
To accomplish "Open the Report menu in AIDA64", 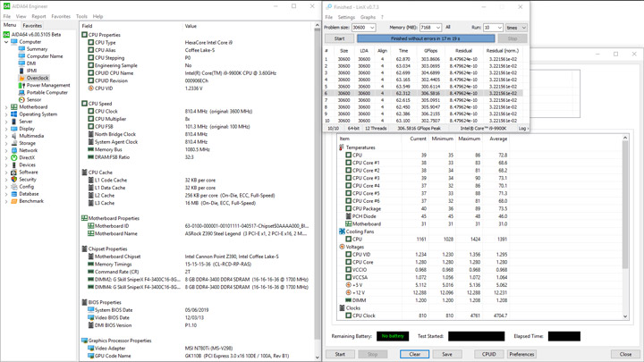I will coord(38,16).
